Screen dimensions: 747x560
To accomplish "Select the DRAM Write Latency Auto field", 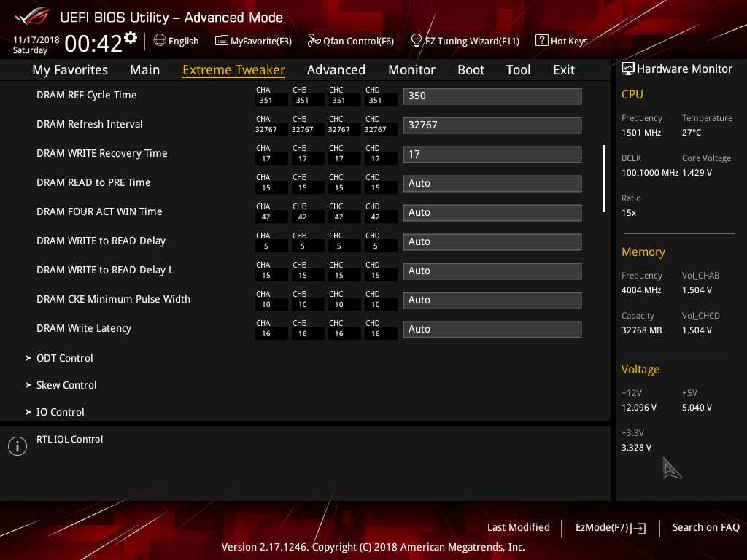I will 492,329.
